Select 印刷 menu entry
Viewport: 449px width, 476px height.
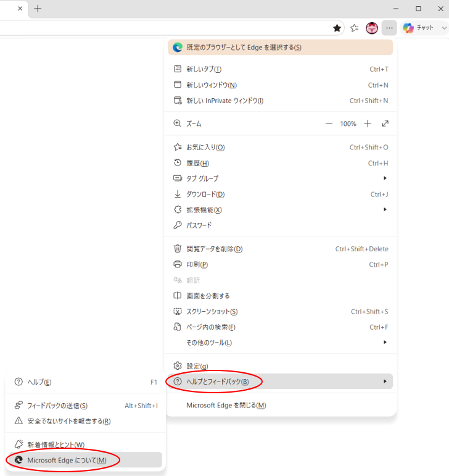pyautogui.click(x=280, y=264)
